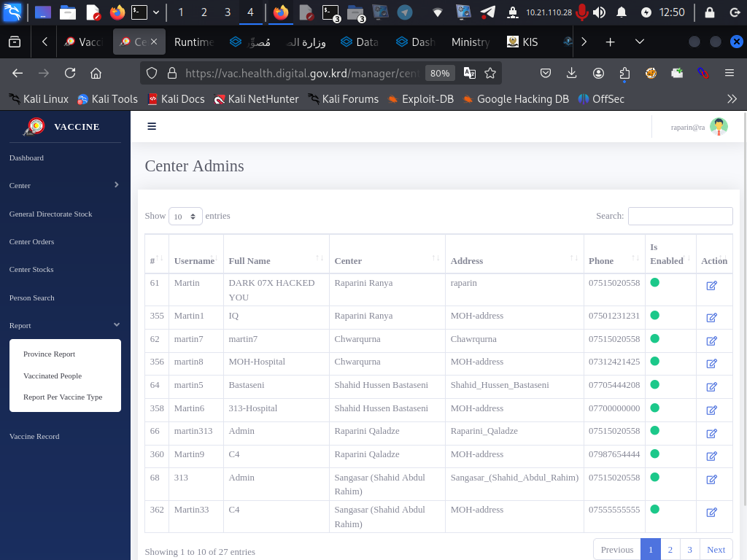Screen dimensions: 747x560
Task: Open the Show entries count dropdown
Action: (x=185, y=217)
